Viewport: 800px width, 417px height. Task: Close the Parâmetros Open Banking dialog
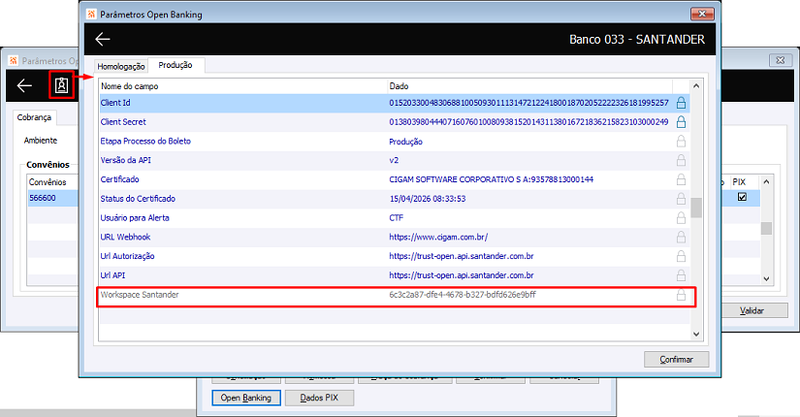click(702, 14)
